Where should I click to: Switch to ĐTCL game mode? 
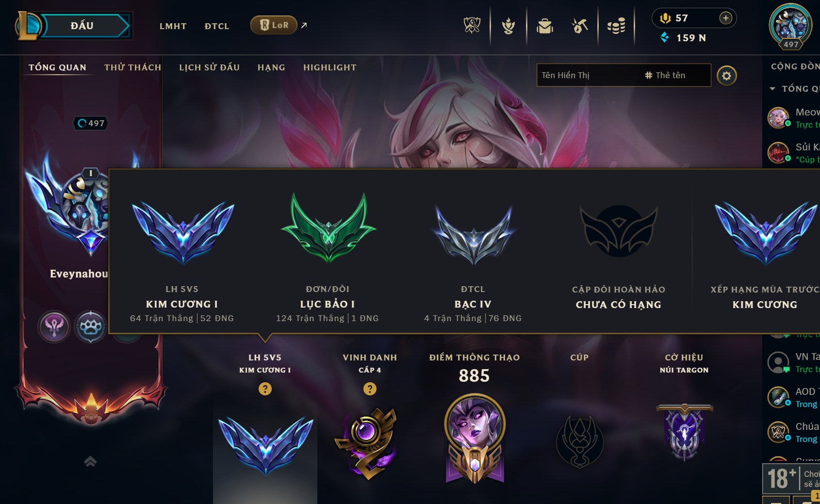tap(217, 26)
